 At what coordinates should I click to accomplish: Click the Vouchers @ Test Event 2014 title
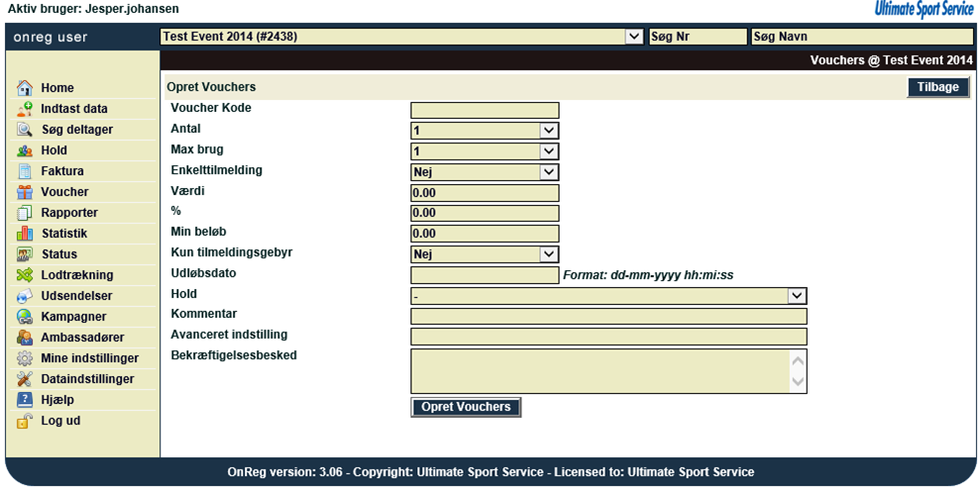point(892,60)
